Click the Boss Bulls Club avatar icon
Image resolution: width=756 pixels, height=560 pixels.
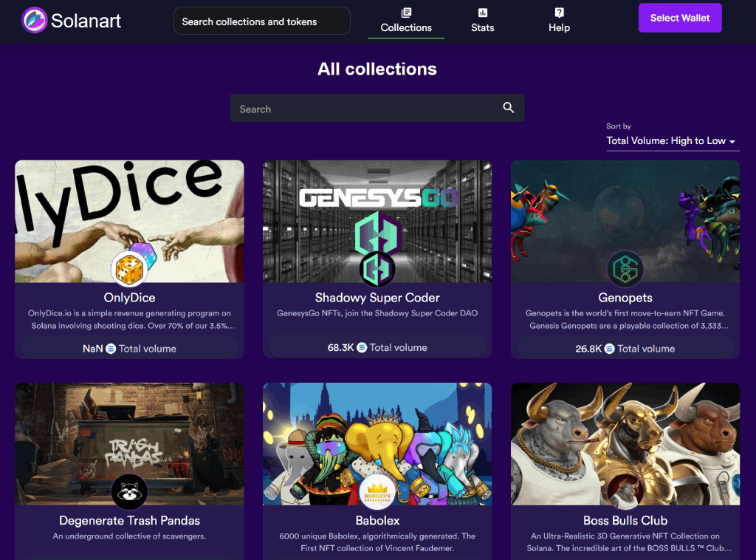point(625,491)
